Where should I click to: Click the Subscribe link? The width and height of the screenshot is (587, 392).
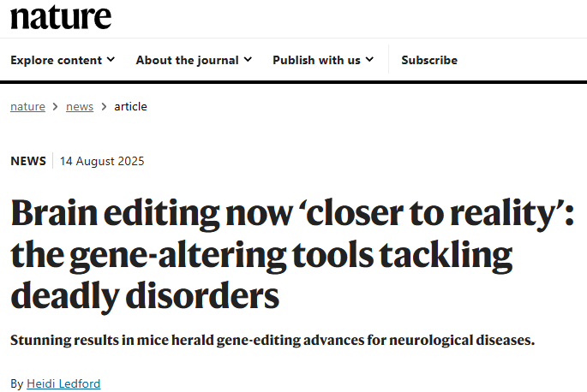(x=429, y=60)
